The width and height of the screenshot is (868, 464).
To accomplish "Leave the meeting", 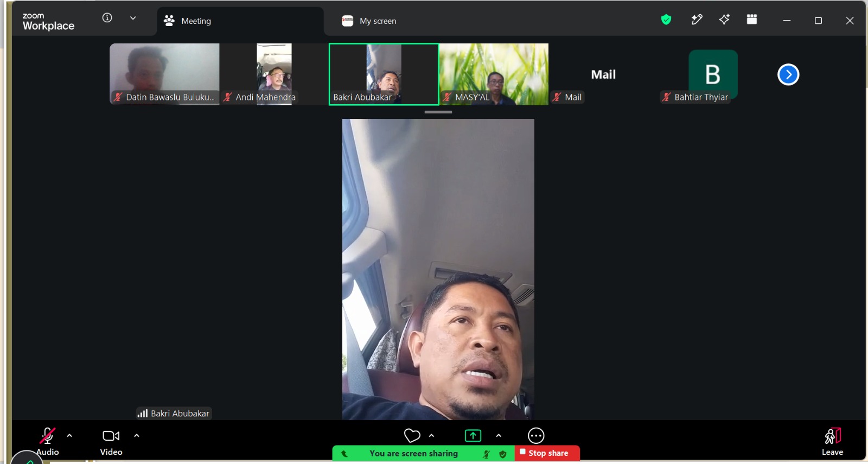I will [x=832, y=442].
